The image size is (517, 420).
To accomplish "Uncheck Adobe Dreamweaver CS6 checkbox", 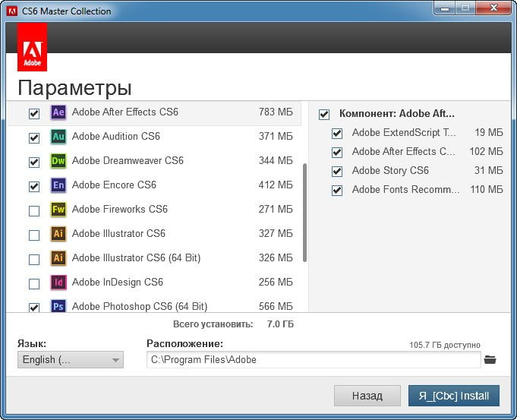I will (34, 163).
